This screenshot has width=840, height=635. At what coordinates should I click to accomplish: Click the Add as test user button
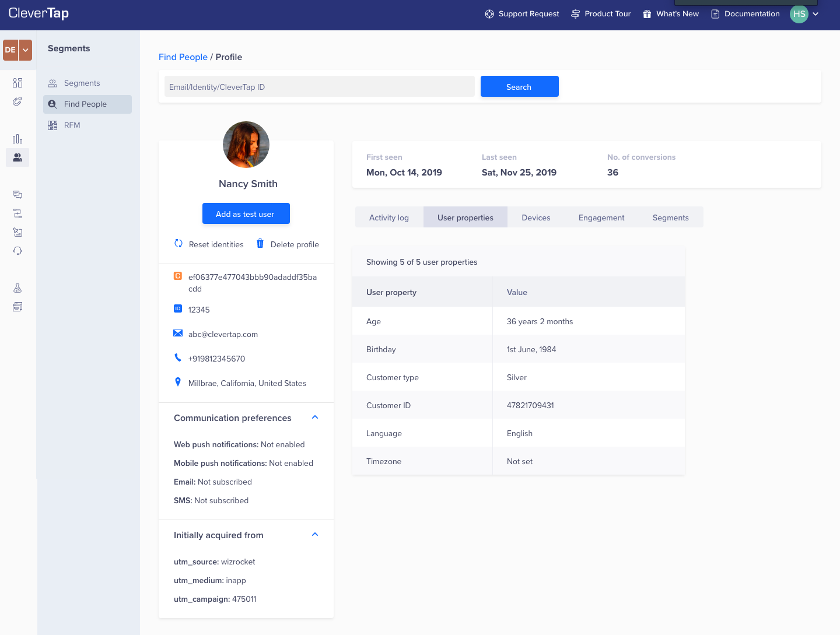pos(246,214)
